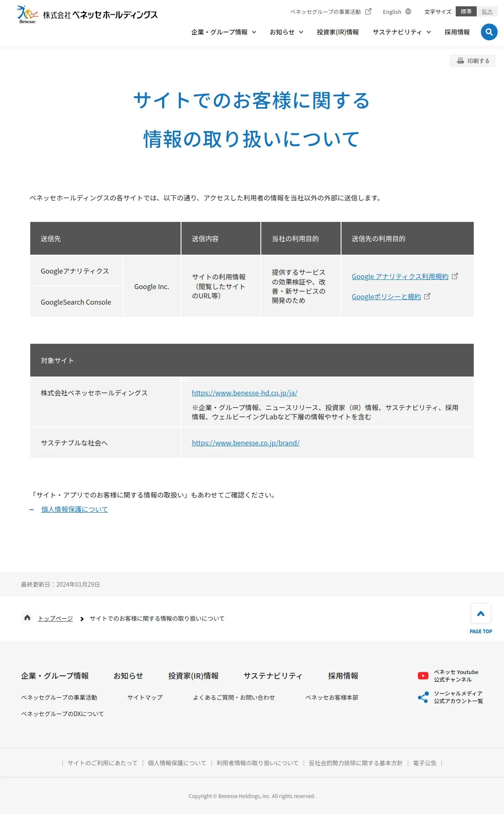The width and height of the screenshot is (504, 814).
Task: Click external-link icon after Googleポリシーと規約
Action: pyautogui.click(x=427, y=296)
